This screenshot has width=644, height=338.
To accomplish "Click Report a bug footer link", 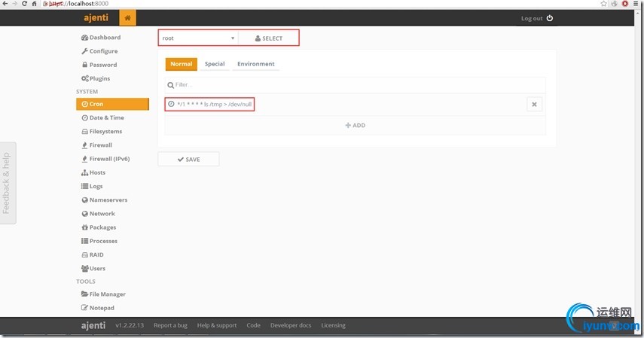I will (x=170, y=325).
